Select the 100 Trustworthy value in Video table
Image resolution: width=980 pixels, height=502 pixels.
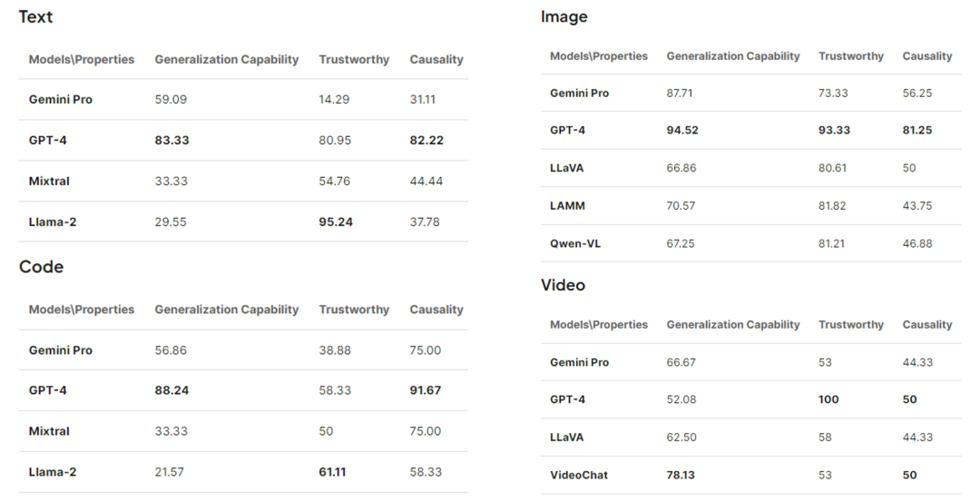pos(828,399)
